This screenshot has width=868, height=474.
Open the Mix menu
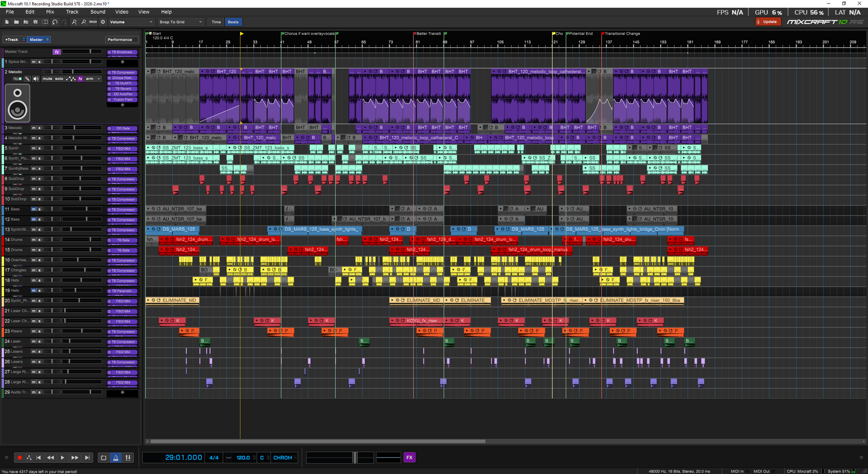(50, 12)
